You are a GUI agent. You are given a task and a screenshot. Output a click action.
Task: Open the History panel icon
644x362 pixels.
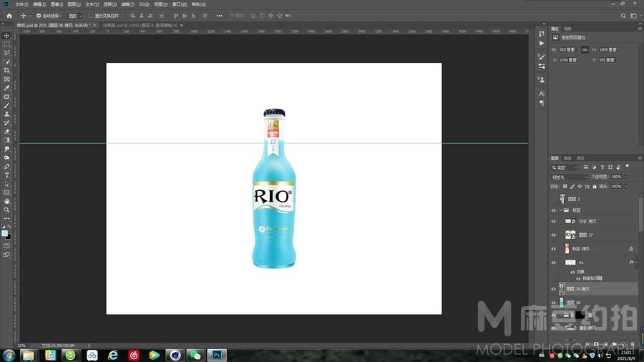tap(542, 34)
